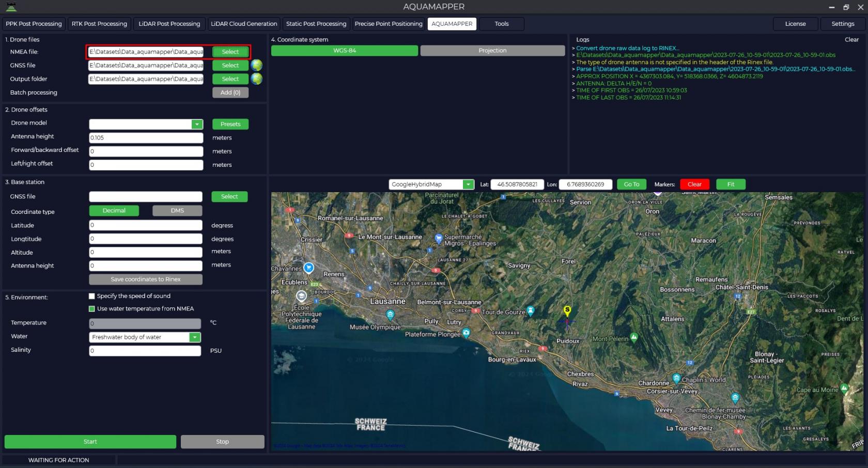Click Add (0) batch processing button
This screenshot has width=868, height=468.
coord(230,92)
